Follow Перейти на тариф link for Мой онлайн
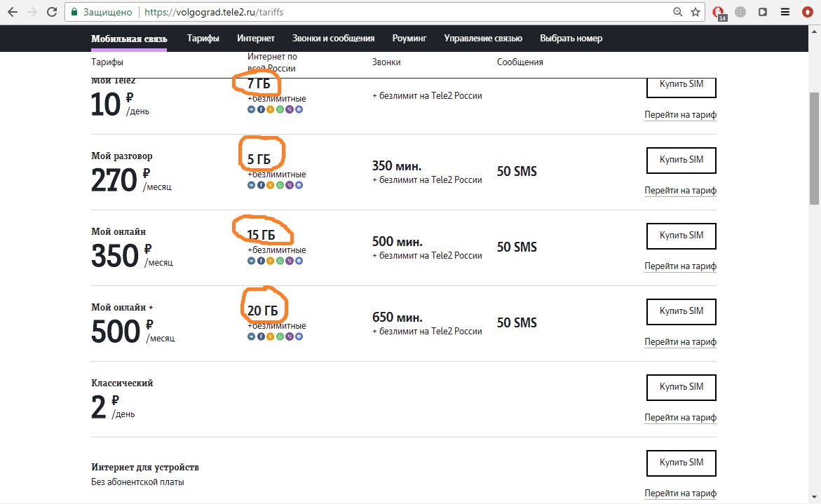Viewport: 821px width, 504px height. 680,266
